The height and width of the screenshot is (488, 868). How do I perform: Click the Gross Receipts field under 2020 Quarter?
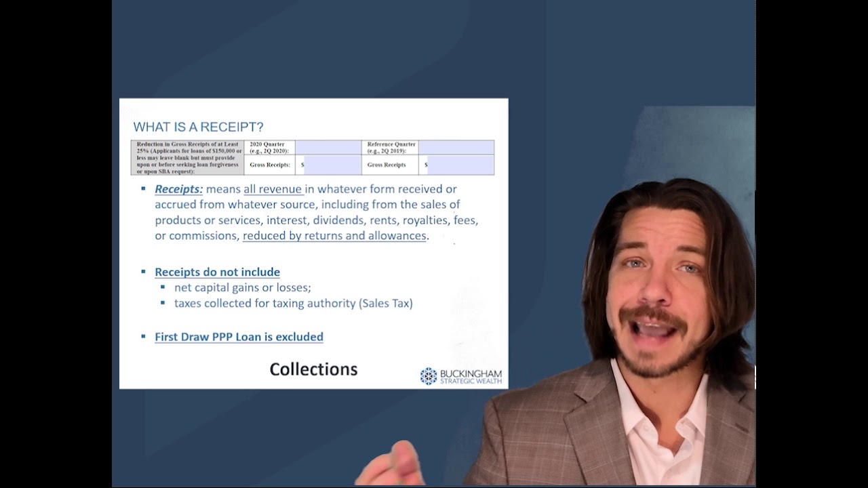pyautogui.click(x=333, y=165)
